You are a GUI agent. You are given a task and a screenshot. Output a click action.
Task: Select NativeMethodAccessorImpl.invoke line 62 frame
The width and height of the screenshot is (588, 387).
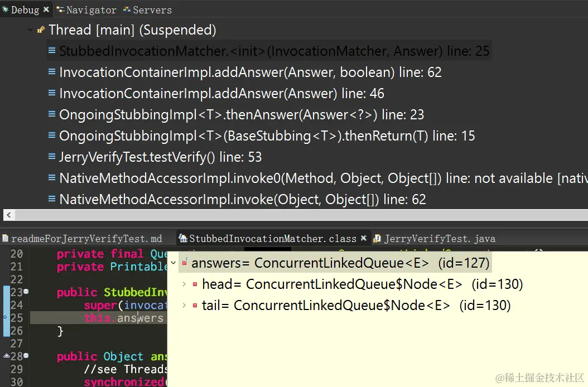[243, 199]
